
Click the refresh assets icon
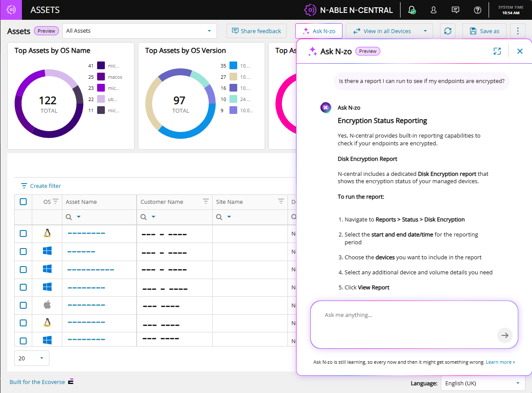[x=448, y=31]
